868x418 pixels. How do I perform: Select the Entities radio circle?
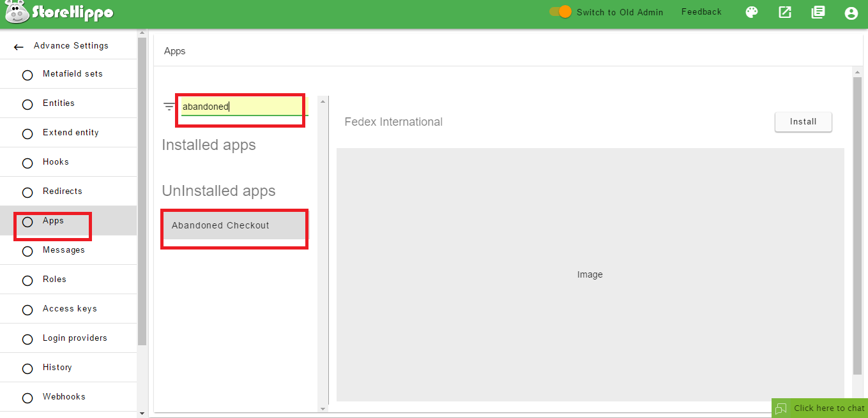(27, 105)
